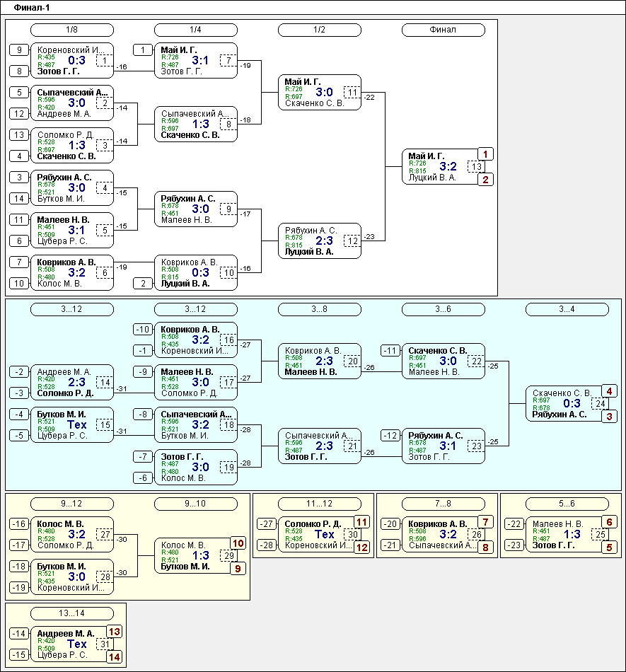Screen dimensions: 626x672
Task: Click red place badge 9 beside Бутков М. И.
Action: tap(238, 569)
